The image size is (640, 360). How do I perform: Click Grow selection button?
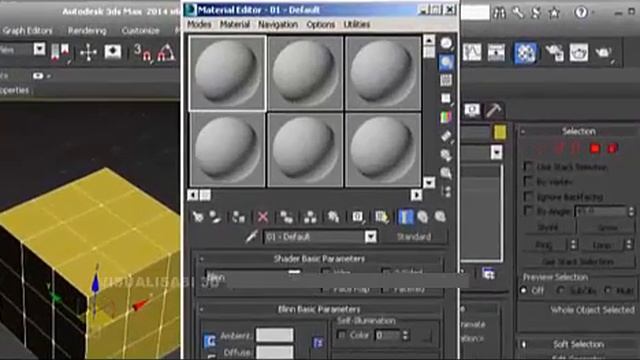coord(607,227)
